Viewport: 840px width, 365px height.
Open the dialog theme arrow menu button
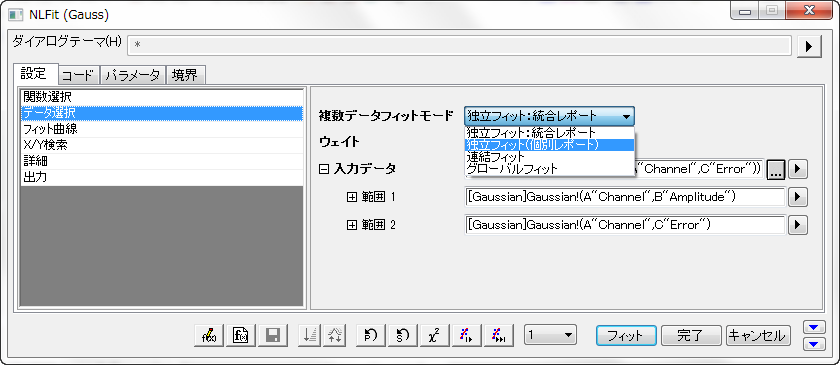click(809, 47)
